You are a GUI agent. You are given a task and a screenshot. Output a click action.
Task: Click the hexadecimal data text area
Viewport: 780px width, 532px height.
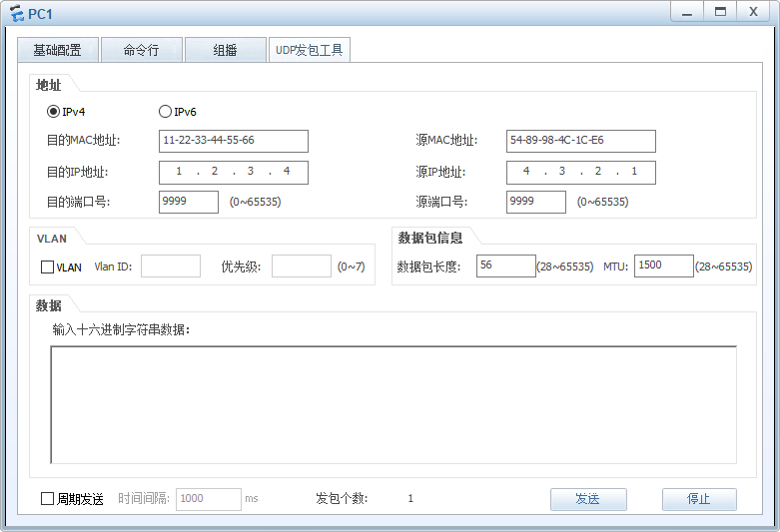coord(393,404)
